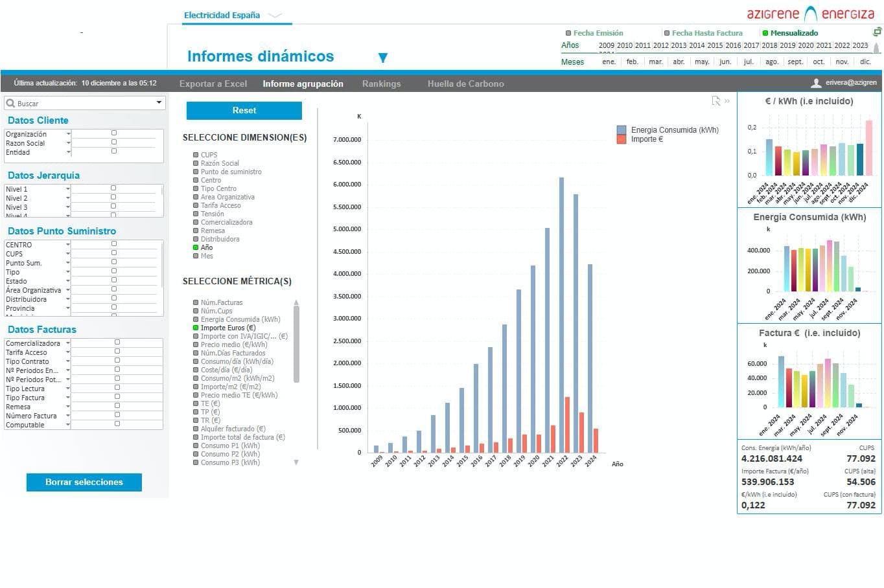Click the Años list scroll-up arrow
Image resolution: width=884 pixels, height=588 pixels.
click(876, 47)
